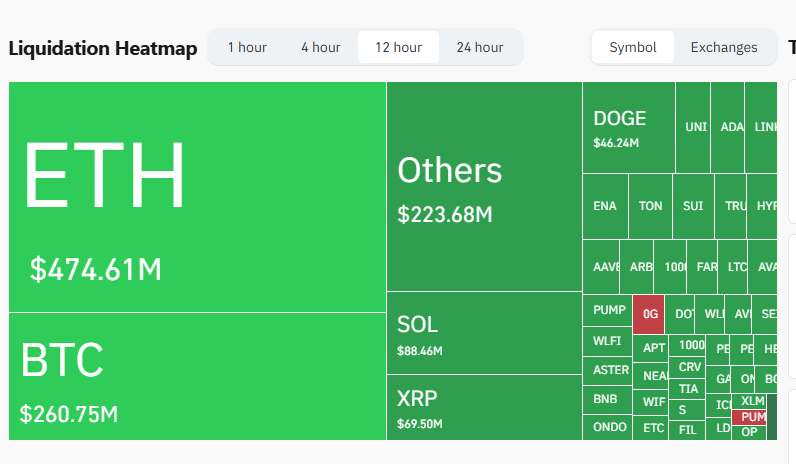Select the AVA tile
The width and height of the screenshot is (796, 464).
click(x=762, y=267)
